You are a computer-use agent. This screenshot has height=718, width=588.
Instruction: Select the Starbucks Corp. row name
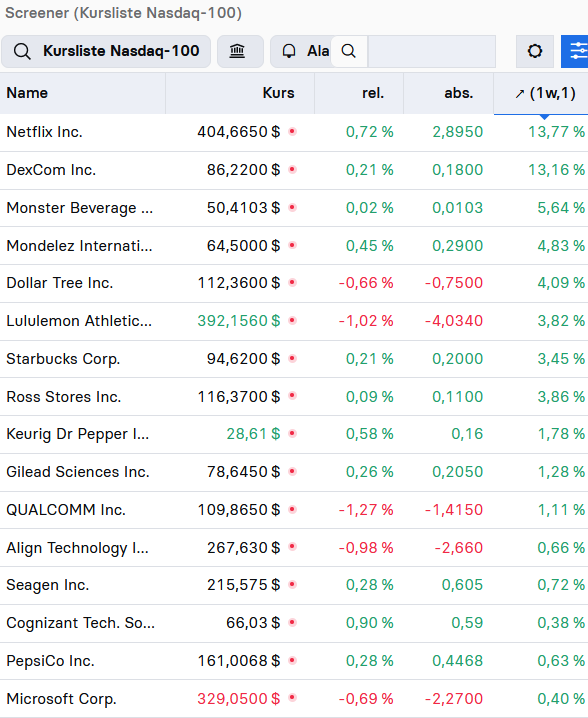(x=63, y=359)
